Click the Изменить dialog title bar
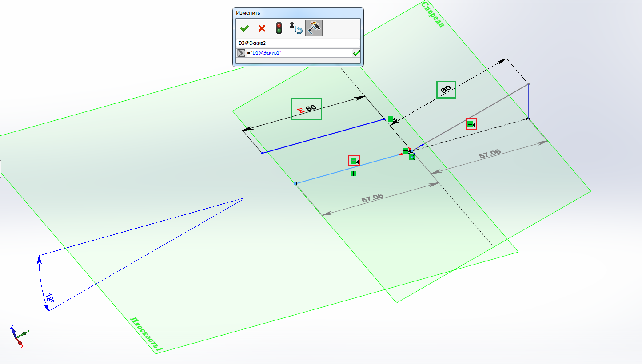This screenshot has width=642, height=364. 298,13
